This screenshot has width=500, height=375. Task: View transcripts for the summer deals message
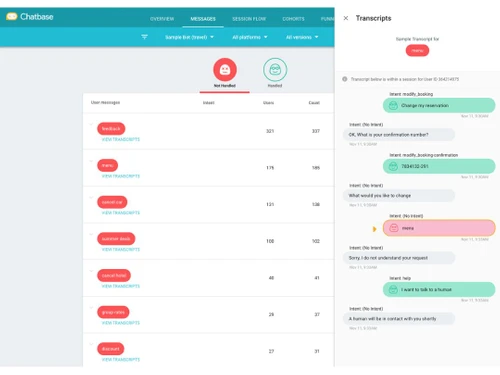click(x=121, y=249)
